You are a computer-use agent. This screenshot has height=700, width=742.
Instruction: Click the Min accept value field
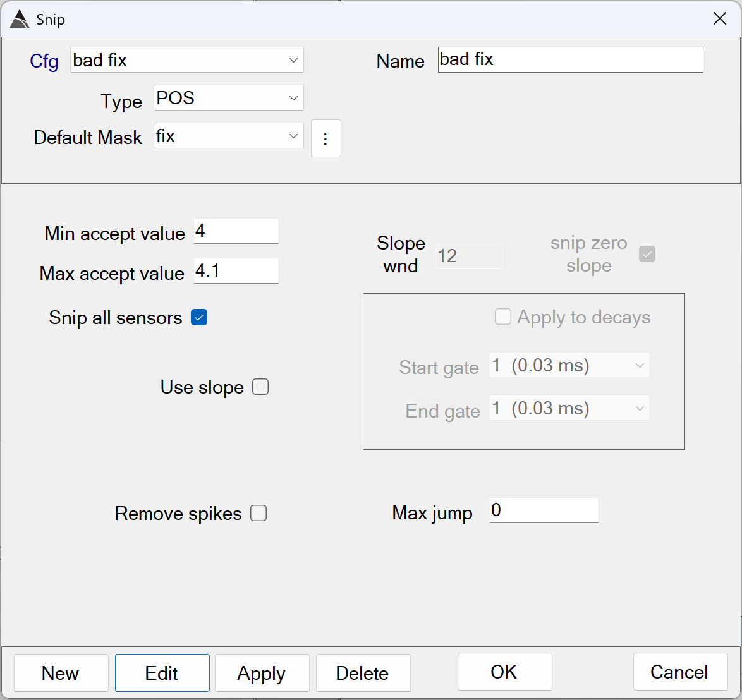236,231
